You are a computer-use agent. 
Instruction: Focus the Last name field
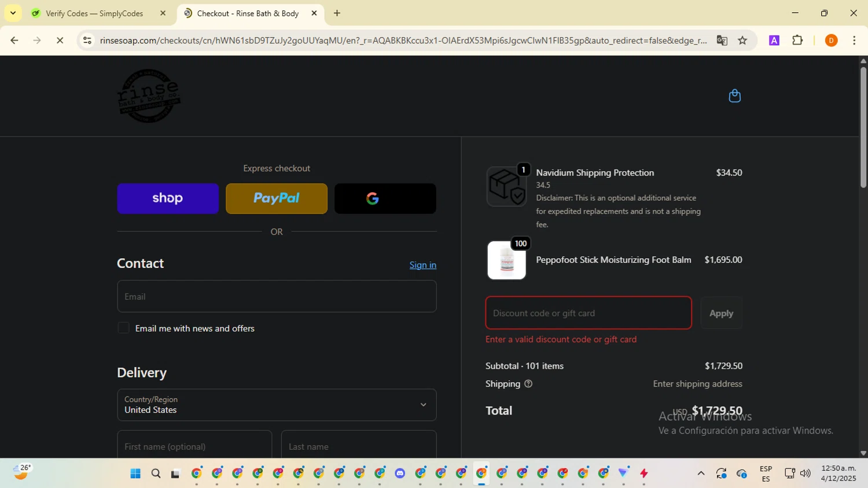pos(359,445)
